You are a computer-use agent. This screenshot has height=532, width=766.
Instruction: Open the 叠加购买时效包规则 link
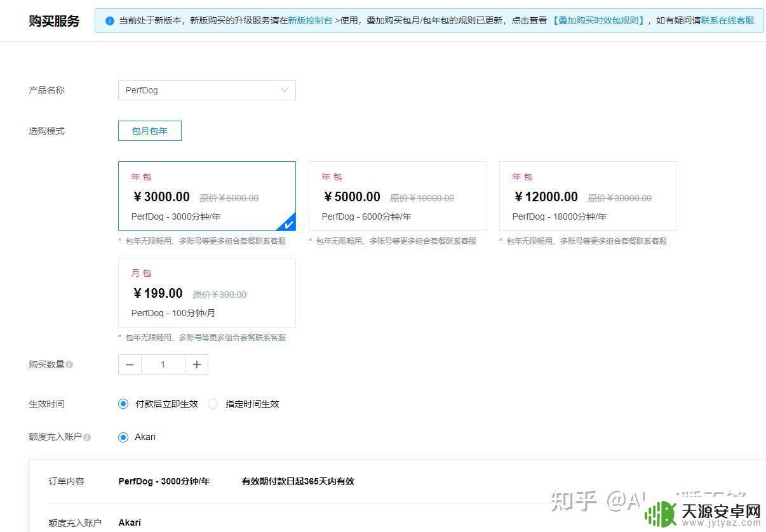click(598, 20)
